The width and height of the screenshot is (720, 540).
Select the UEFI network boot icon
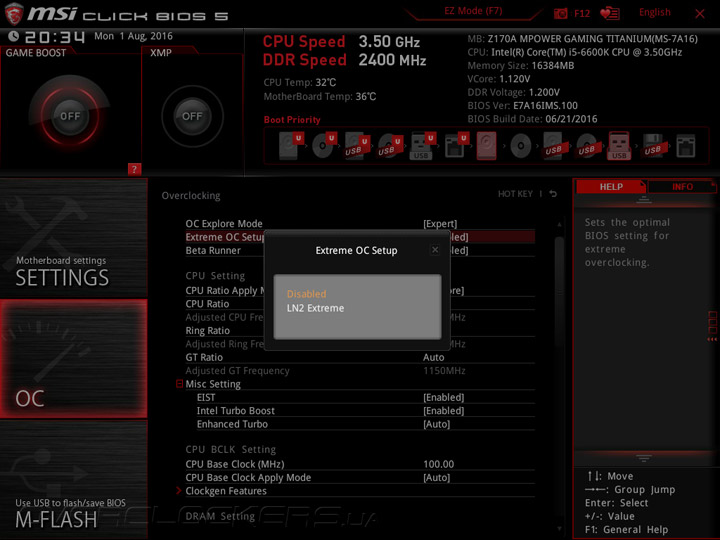[x=456, y=146]
